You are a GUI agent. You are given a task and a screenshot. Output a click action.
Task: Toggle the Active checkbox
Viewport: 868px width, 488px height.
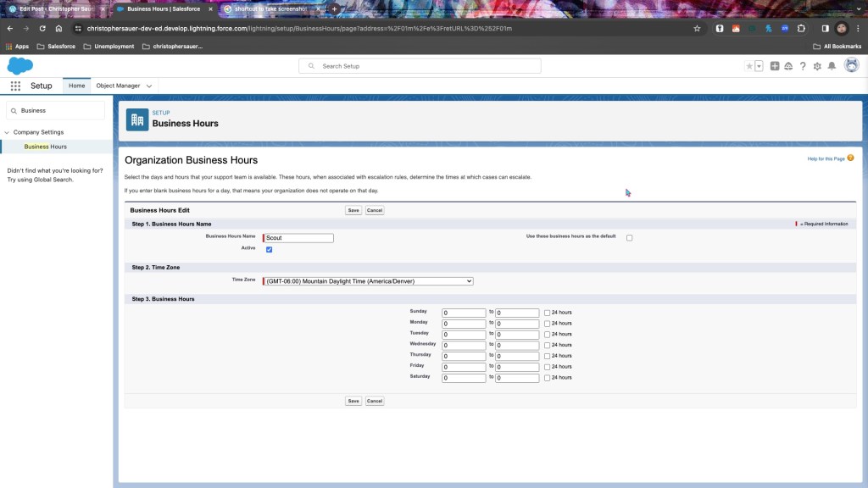(x=270, y=249)
